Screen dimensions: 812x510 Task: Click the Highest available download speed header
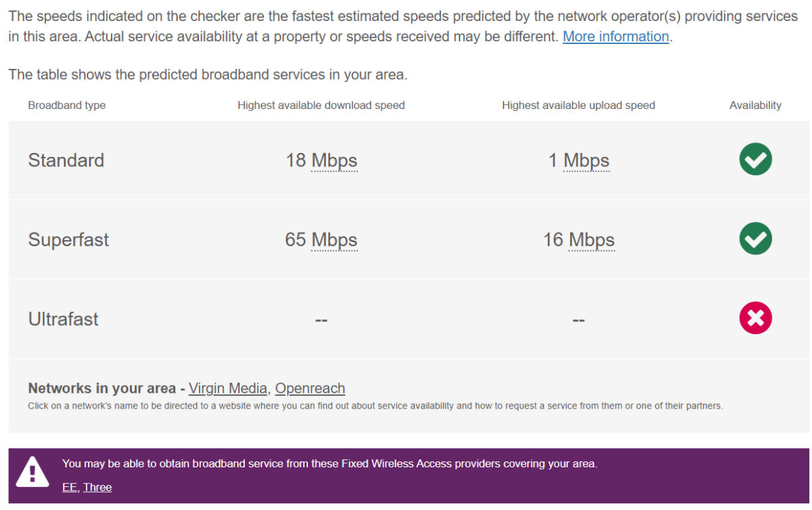(321, 106)
